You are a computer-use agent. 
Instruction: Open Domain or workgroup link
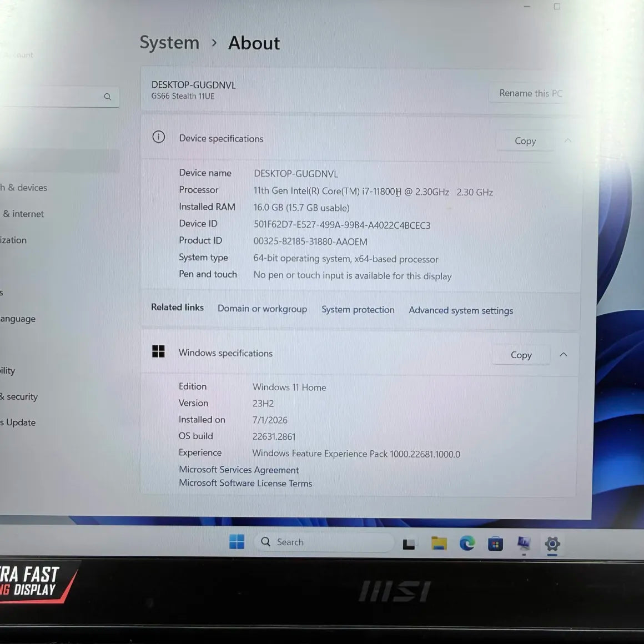262,309
